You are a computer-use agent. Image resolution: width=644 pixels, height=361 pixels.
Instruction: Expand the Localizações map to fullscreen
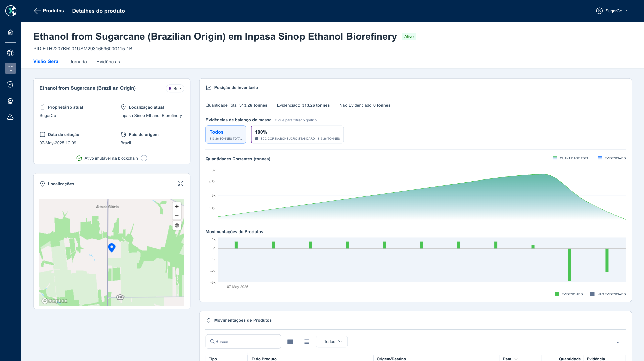[x=181, y=183]
